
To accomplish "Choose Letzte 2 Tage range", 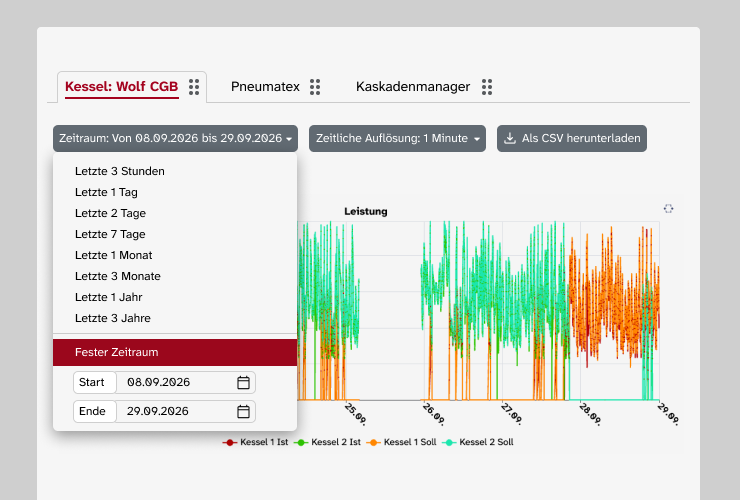I will 175,213.
